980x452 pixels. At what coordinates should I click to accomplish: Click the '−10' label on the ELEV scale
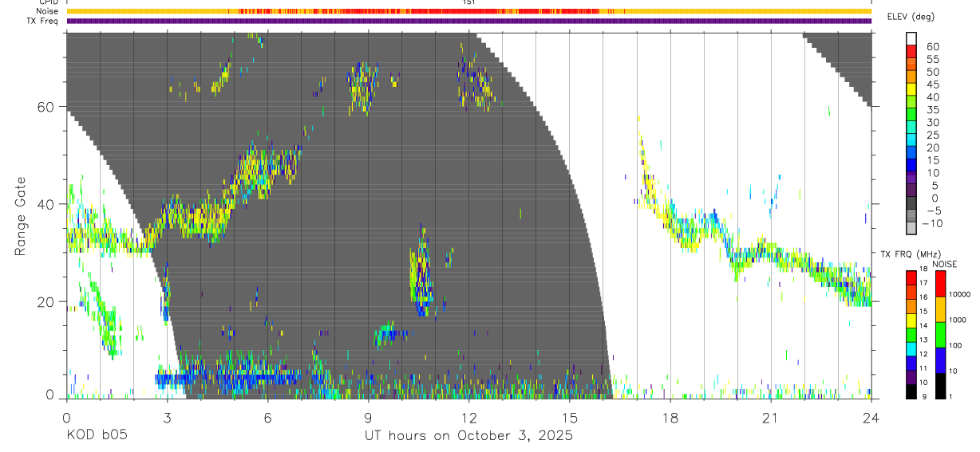coord(933,223)
